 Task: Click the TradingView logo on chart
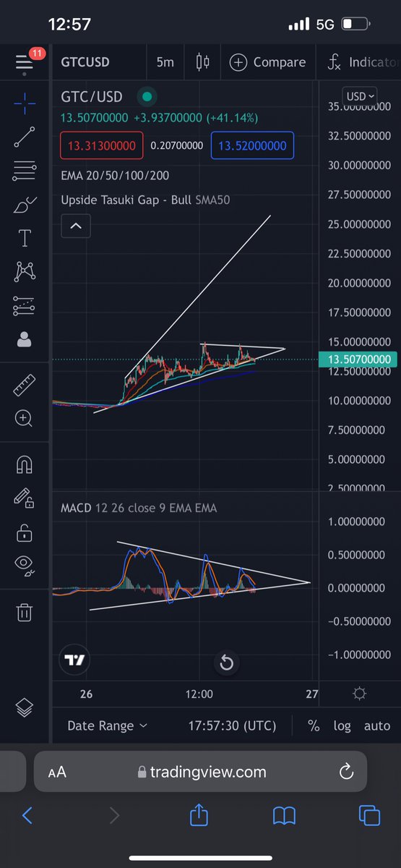(75, 660)
